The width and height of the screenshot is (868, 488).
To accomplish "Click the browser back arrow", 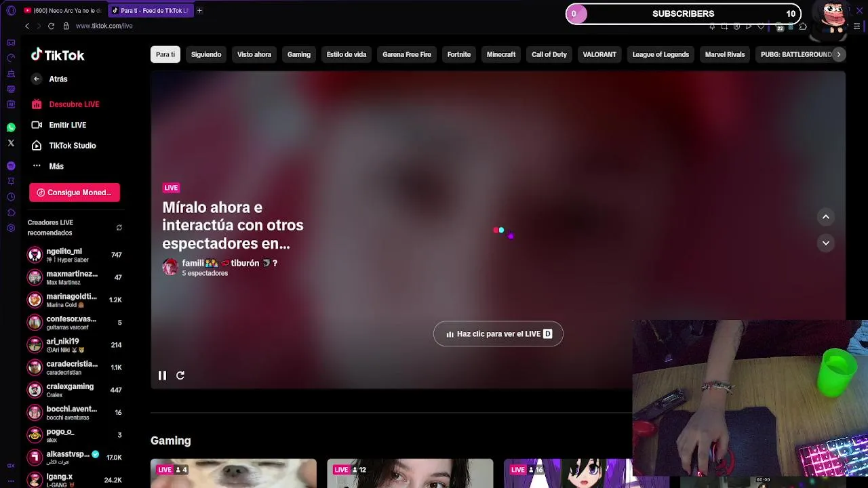I will click(27, 26).
